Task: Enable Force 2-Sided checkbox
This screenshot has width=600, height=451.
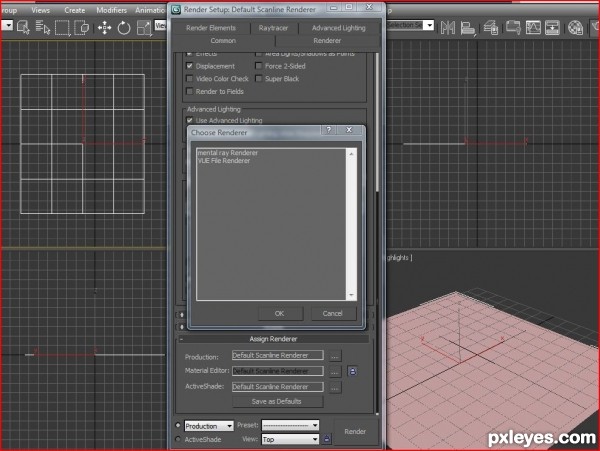Action: [259, 66]
